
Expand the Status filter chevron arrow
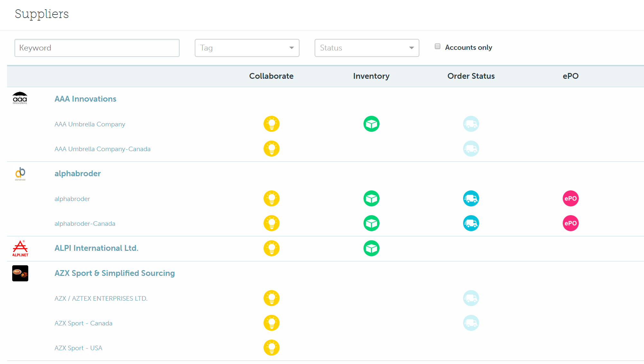(x=411, y=48)
